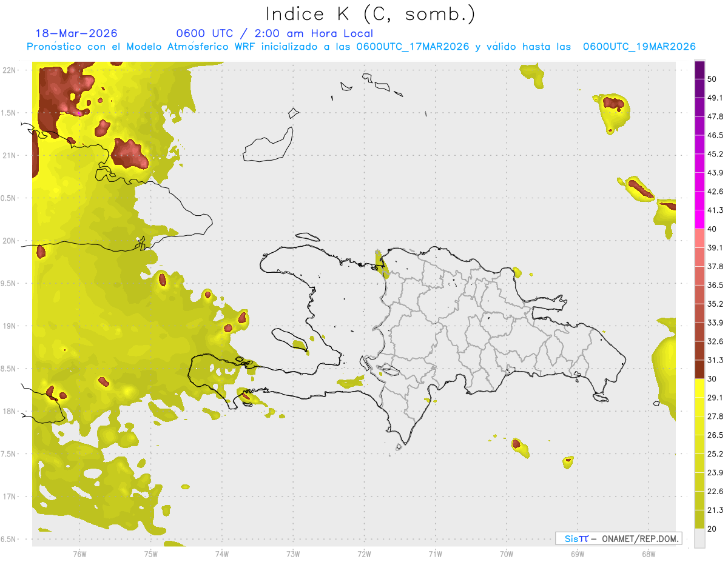The height and width of the screenshot is (562, 728).
Task: Click the 18-Mar-2026 date label
Action: coord(76,33)
